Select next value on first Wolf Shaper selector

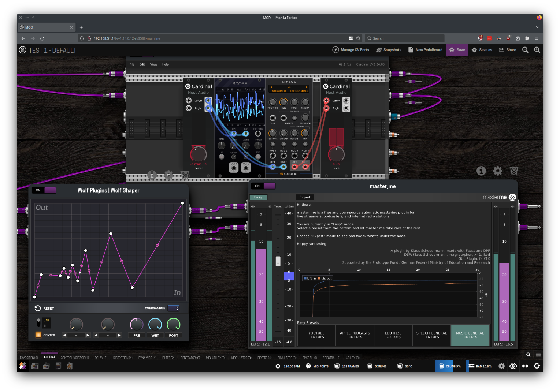pos(88,335)
